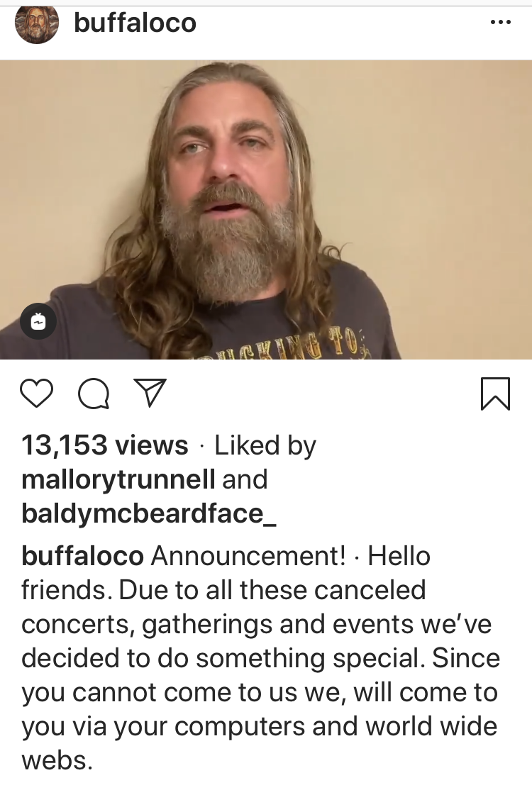The width and height of the screenshot is (532, 785).
Task: Open comments via speech bubble icon
Action: coord(93,394)
